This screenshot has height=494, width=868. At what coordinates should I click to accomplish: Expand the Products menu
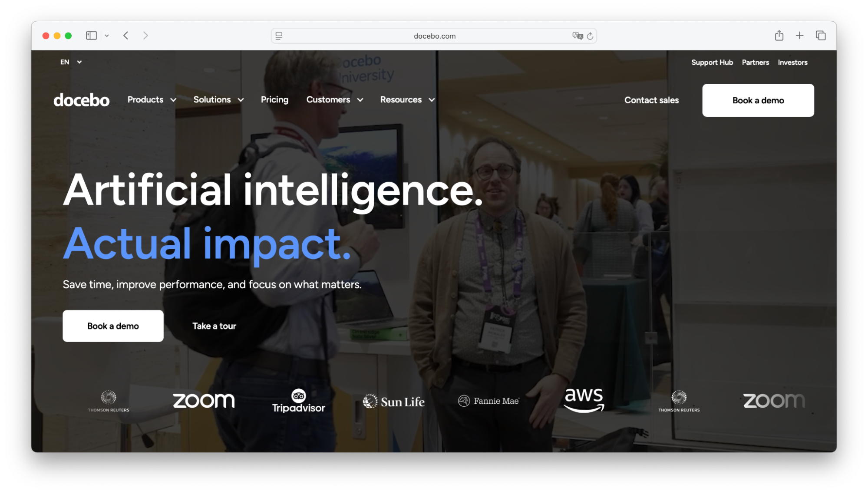pyautogui.click(x=152, y=100)
